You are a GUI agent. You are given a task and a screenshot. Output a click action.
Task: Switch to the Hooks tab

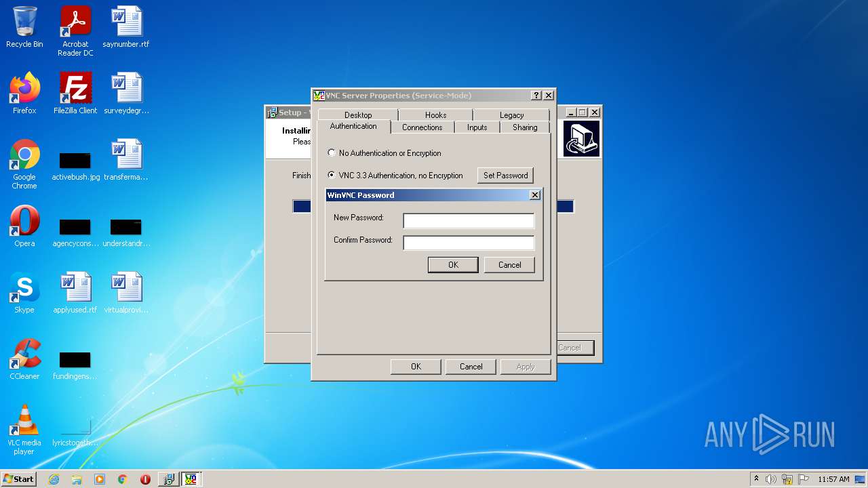coord(435,115)
